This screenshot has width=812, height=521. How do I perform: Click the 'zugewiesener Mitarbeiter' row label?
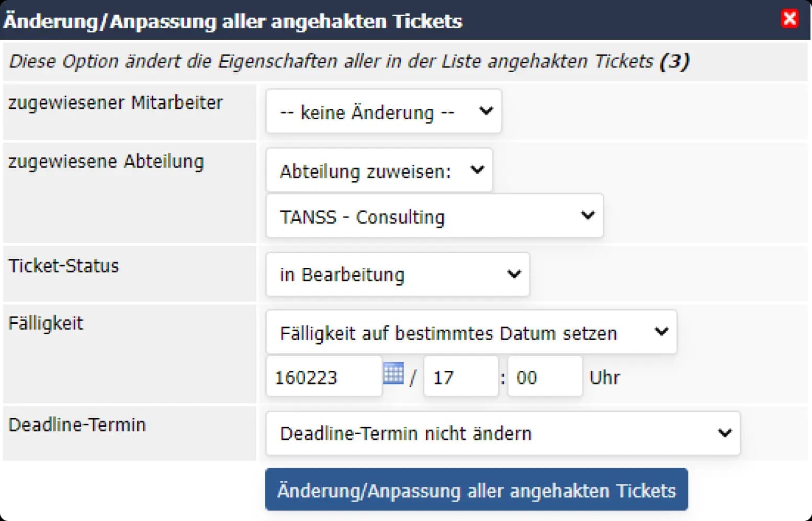[115, 103]
